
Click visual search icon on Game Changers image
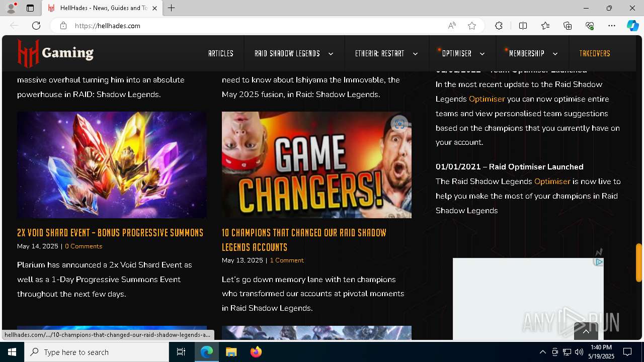click(x=399, y=124)
